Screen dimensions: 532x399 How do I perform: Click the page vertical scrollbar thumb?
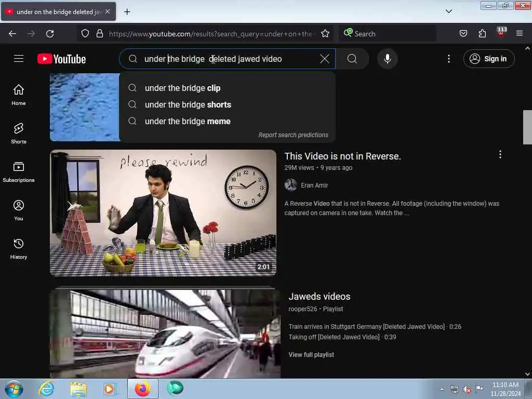528,127
